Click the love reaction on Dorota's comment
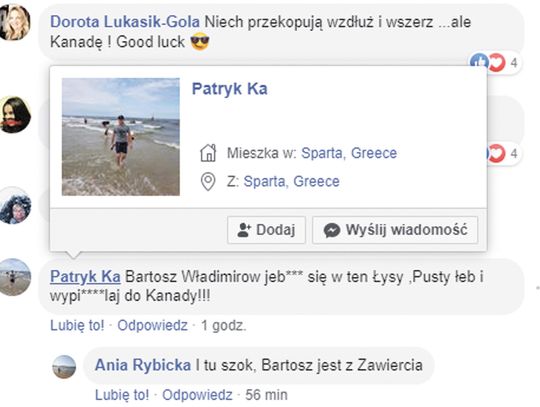540x407 pixels. click(x=497, y=63)
